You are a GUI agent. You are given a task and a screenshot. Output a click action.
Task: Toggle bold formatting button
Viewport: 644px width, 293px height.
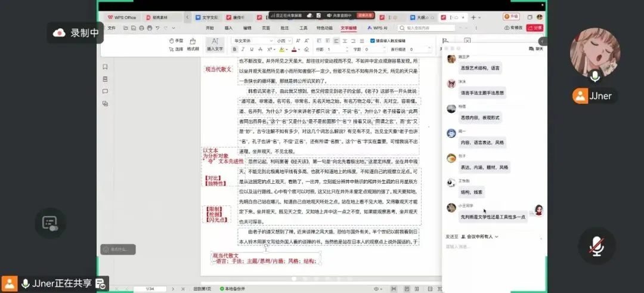pyautogui.click(x=234, y=50)
